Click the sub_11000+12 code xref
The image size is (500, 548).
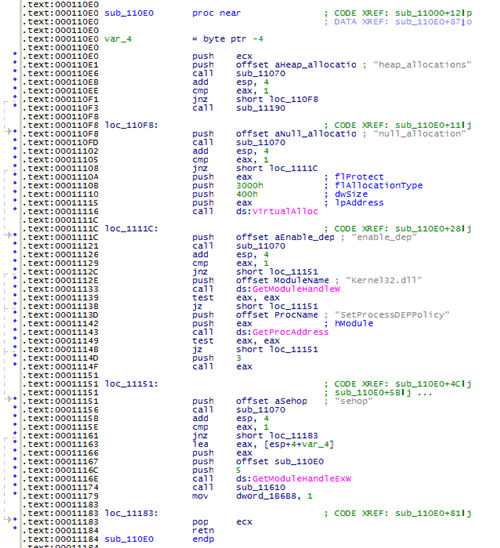[433, 13]
